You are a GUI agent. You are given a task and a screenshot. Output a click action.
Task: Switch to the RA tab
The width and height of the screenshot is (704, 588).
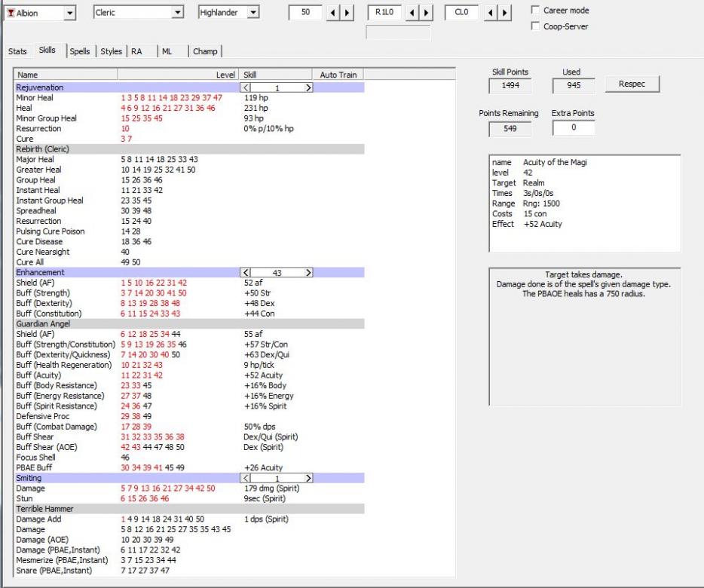click(x=136, y=51)
